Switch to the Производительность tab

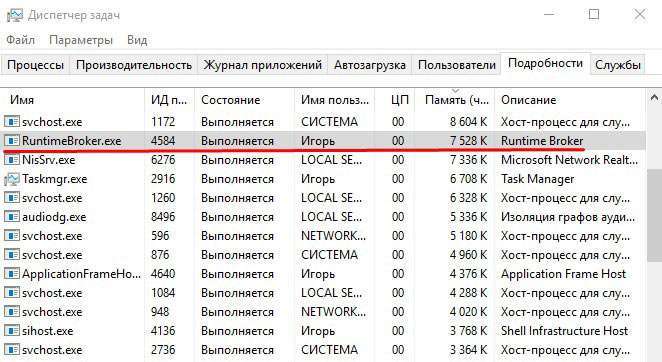(x=134, y=65)
